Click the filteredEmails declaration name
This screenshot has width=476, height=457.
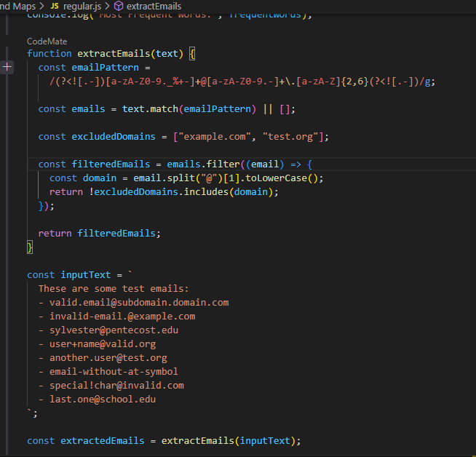tap(111, 164)
